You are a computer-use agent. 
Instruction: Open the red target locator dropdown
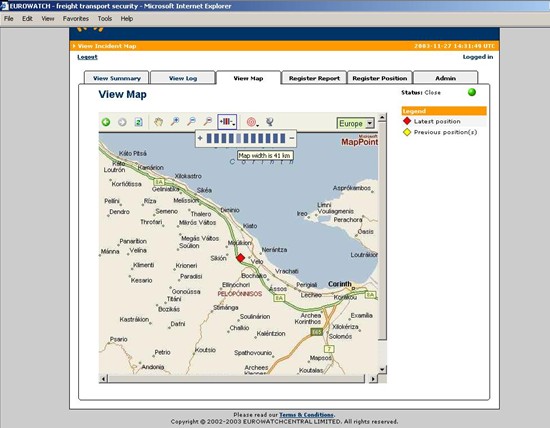click(x=252, y=122)
